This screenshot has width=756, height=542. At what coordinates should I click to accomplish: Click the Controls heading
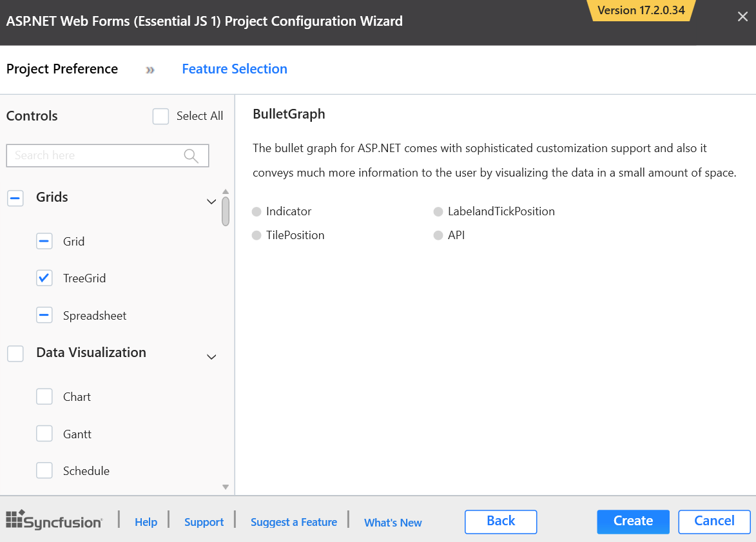(x=32, y=116)
